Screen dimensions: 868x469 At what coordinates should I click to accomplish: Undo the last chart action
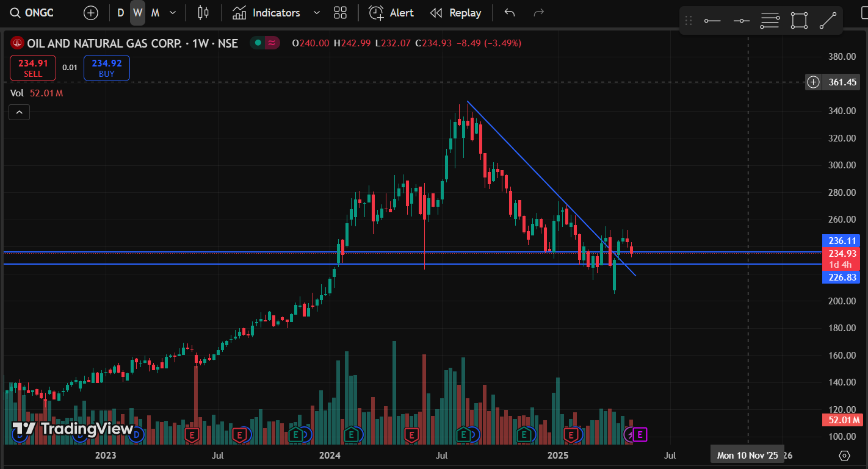[x=510, y=13]
